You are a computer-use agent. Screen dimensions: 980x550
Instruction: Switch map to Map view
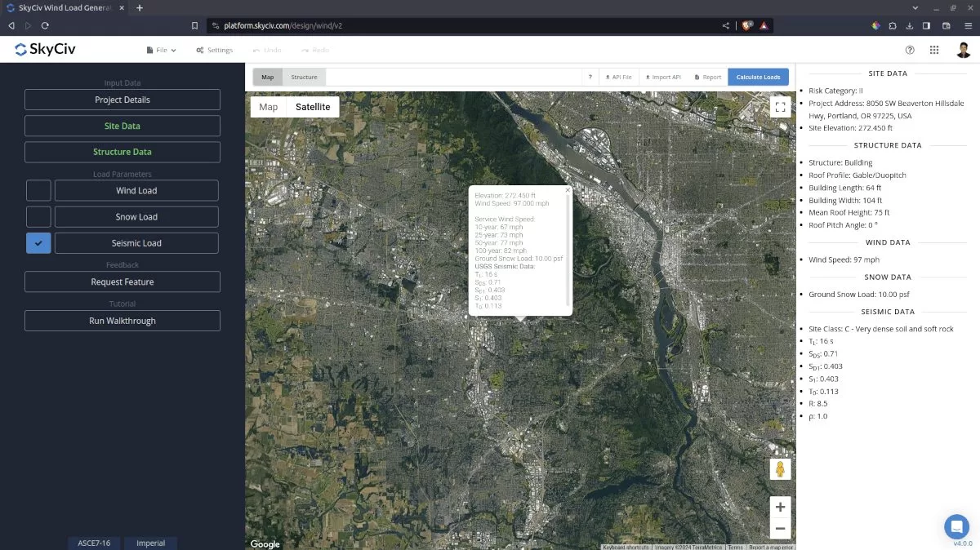click(x=269, y=107)
